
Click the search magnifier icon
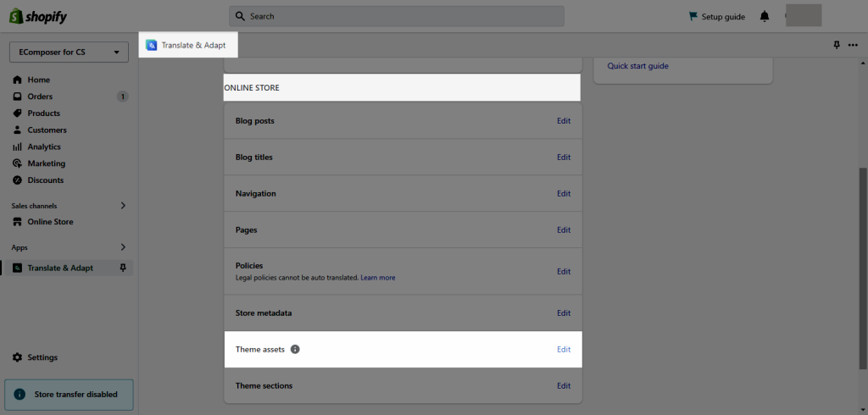coord(240,16)
